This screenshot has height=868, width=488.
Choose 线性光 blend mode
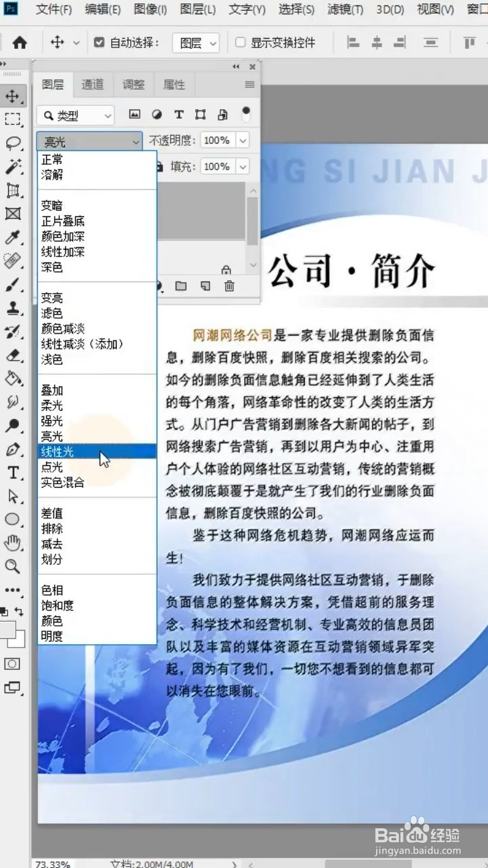point(97,452)
